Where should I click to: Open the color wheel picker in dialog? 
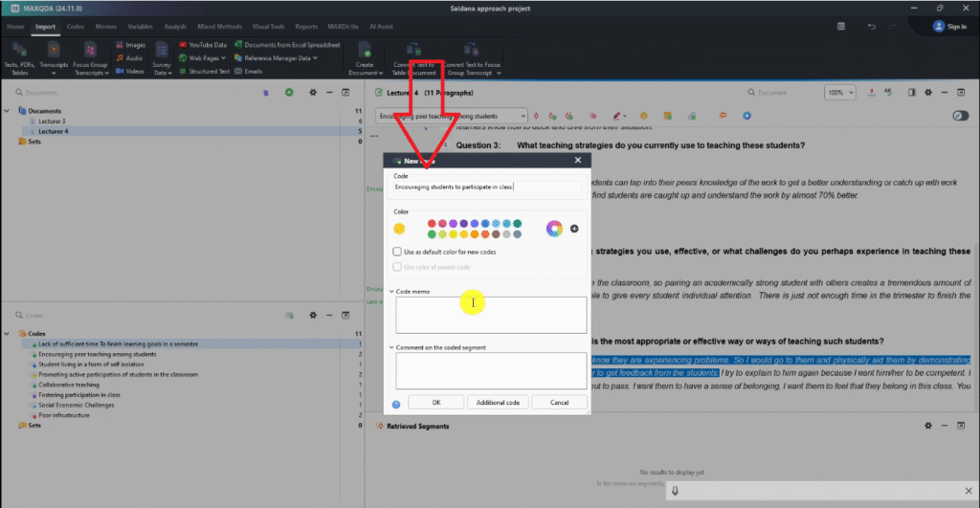pyautogui.click(x=553, y=228)
